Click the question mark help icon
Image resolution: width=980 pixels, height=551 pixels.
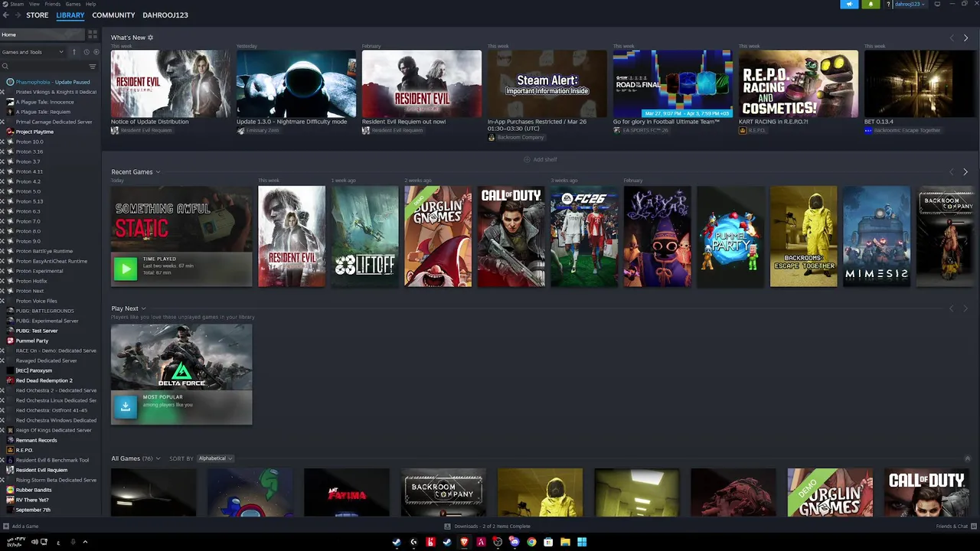coord(888,4)
